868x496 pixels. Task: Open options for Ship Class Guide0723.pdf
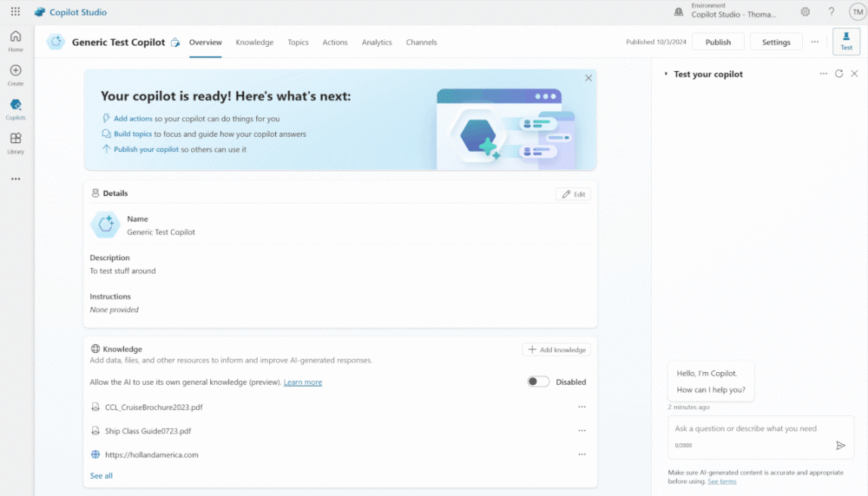(x=582, y=431)
